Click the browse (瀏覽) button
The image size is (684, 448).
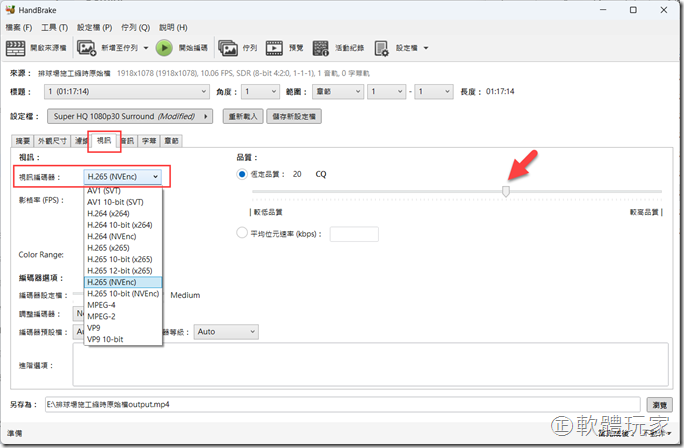click(659, 405)
